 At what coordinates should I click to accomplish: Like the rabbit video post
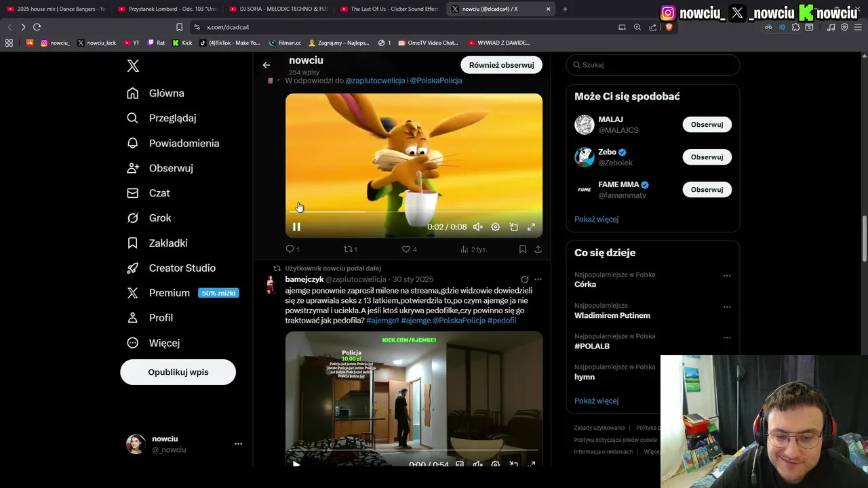pos(409,249)
